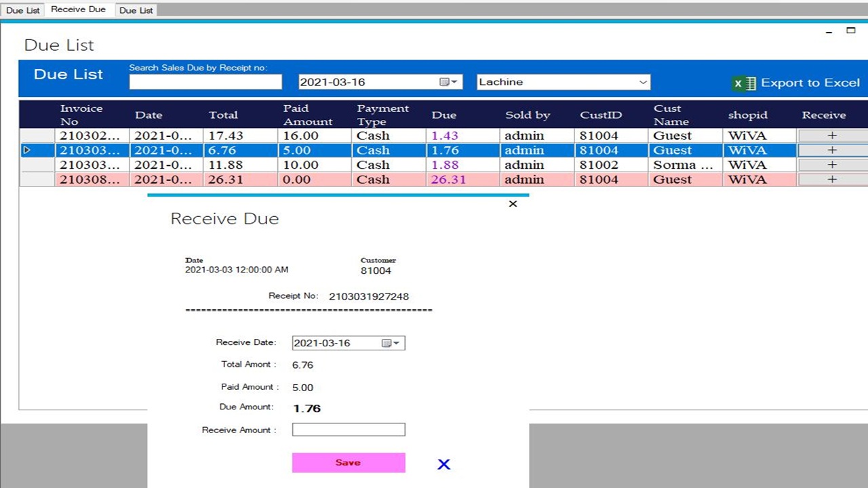868x488 pixels.
Task: Expand the Receive Date dropdown arrow
Action: [x=398, y=342]
